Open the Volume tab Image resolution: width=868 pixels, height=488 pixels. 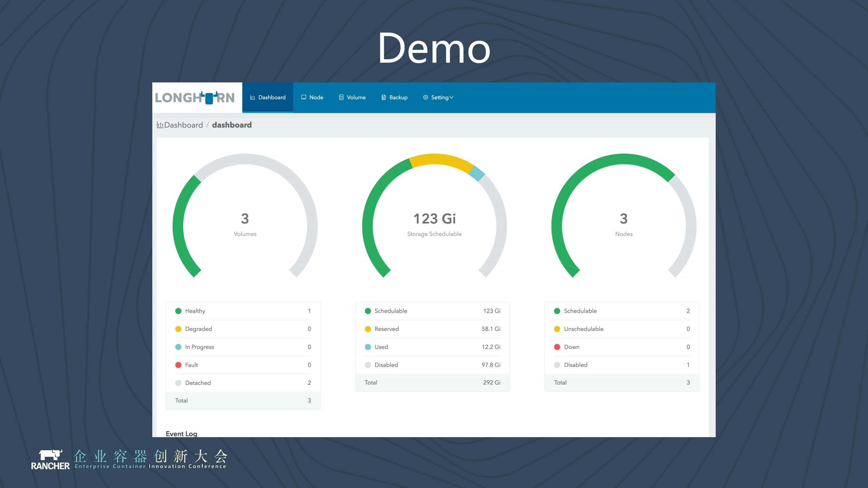point(356,98)
